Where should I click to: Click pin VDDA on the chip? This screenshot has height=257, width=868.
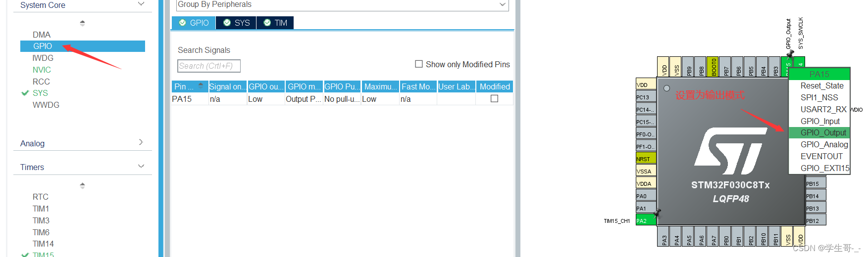(646, 183)
